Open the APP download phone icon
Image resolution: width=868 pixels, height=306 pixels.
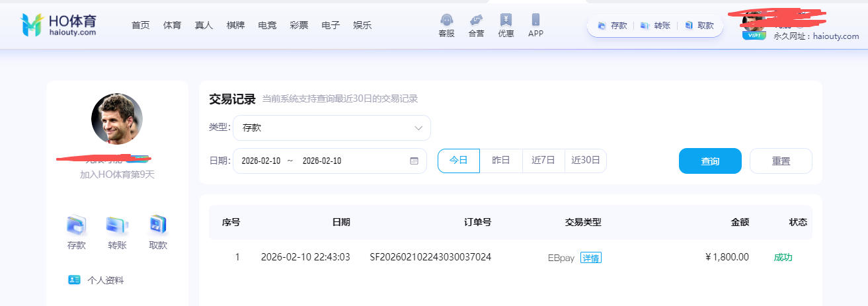(535, 20)
